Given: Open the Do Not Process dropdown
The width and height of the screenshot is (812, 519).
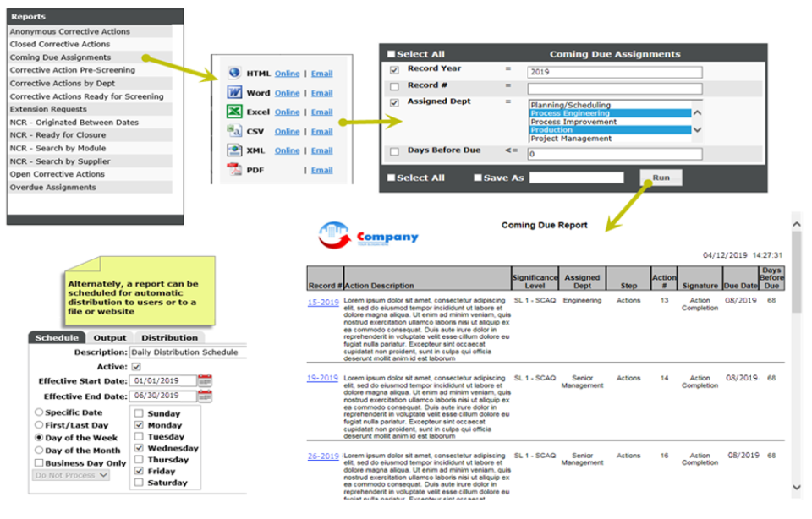Looking at the screenshot, I should point(71,475).
